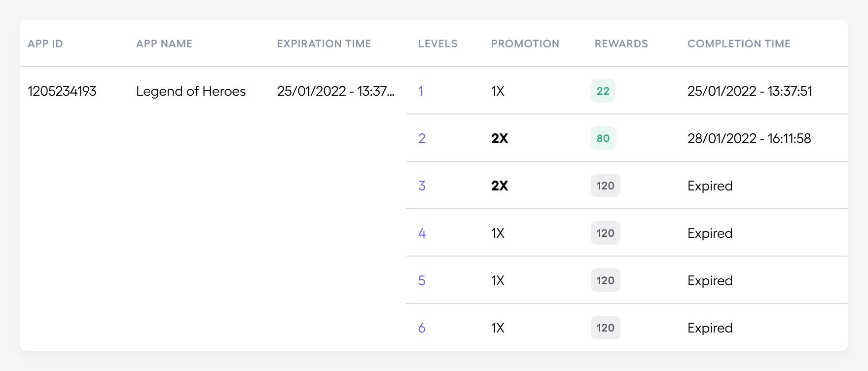Image resolution: width=868 pixels, height=371 pixels.
Task: Click the REWARDS column header
Action: (x=621, y=43)
